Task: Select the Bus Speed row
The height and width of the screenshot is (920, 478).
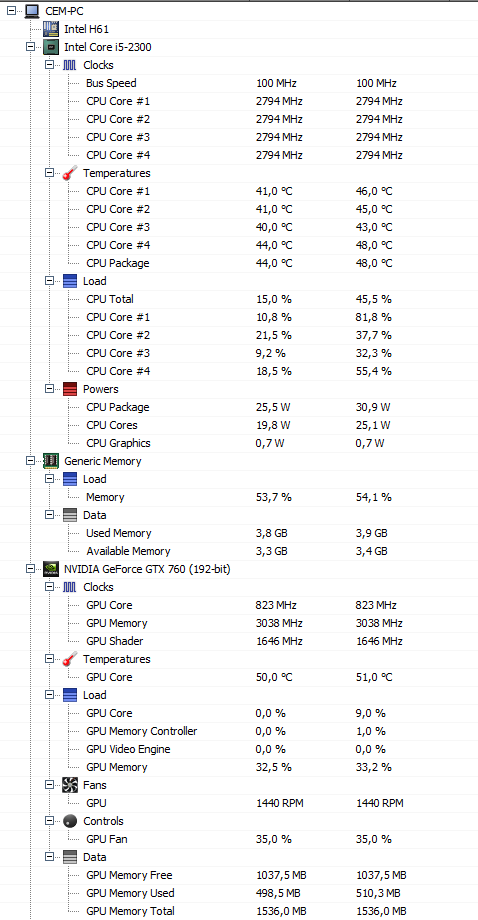Action: tap(239, 83)
